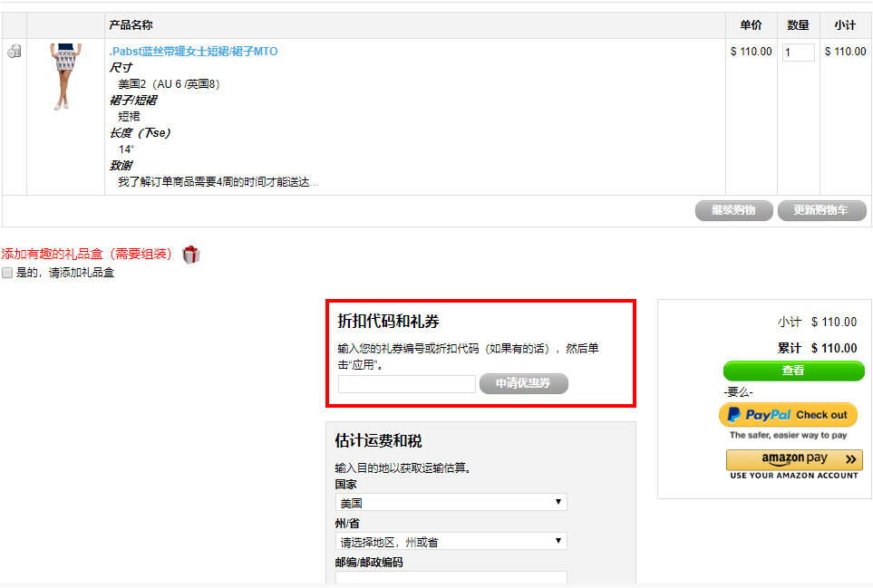Click the 产品名称 column header
Viewport: 873px width, 588px height.
coord(131,25)
